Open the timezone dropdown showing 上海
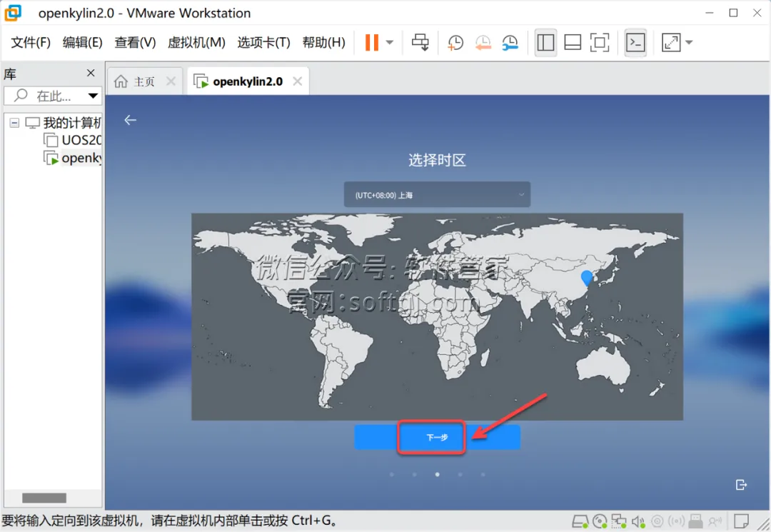 437,195
